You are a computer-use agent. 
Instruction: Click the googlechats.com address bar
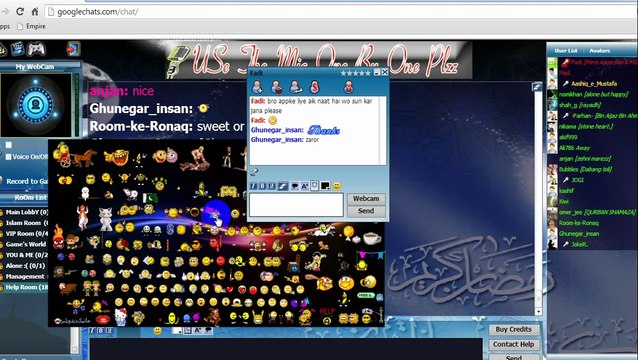[x=340, y=12]
